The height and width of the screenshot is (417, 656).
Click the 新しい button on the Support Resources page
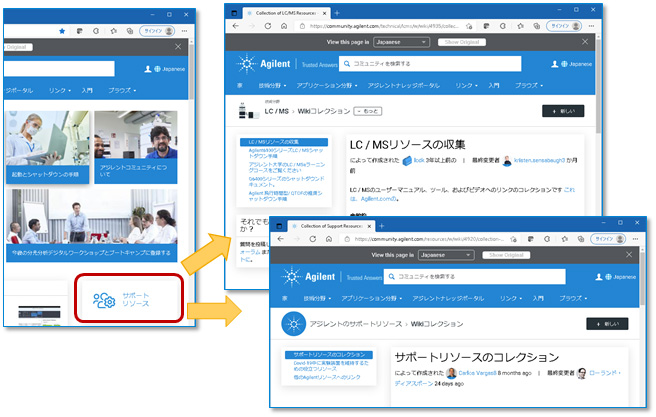pyautogui.click(x=606, y=324)
